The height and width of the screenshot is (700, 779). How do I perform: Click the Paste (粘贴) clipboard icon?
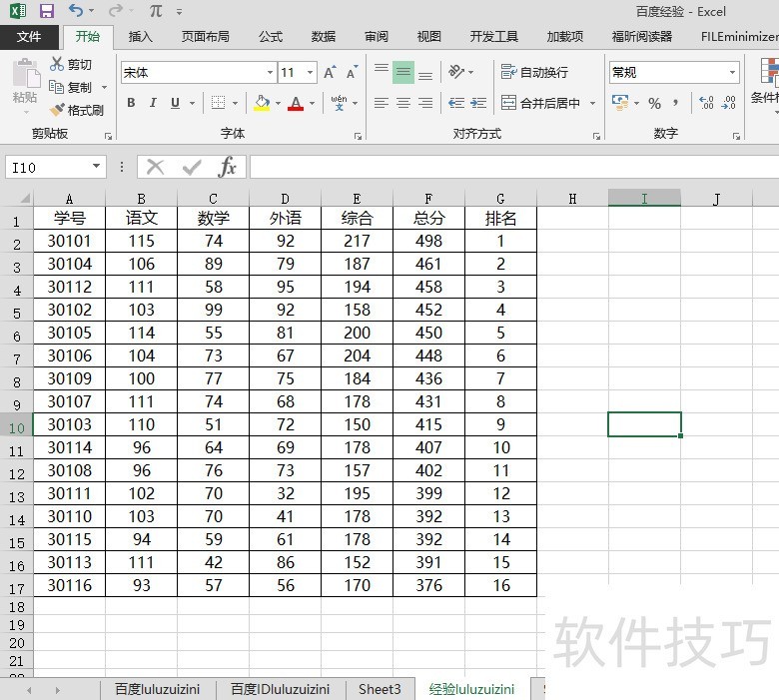click(25, 74)
